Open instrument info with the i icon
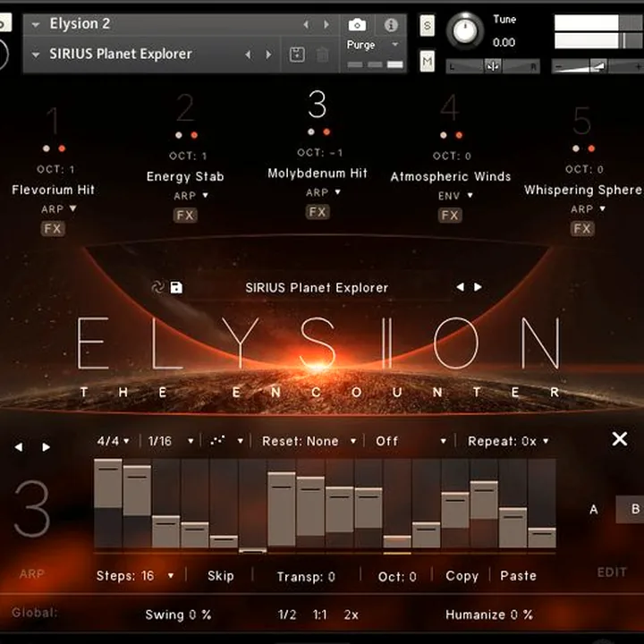The width and height of the screenshot is (644, 644). (x=391, y=25)
